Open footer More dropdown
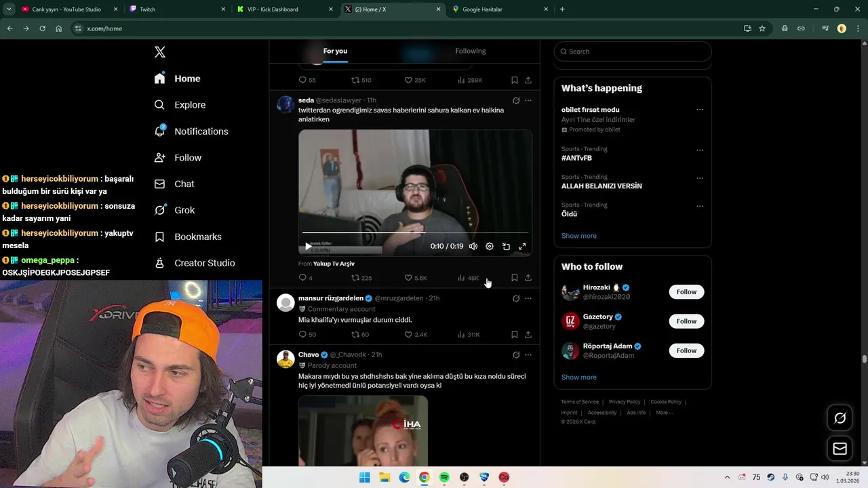Viewport: 868px width, 488px height. pos(664,413)
